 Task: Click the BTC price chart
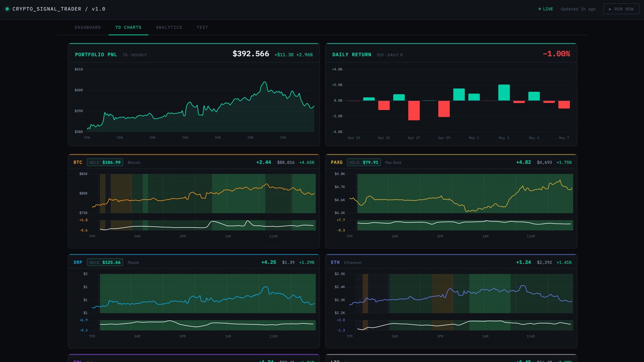tap(204, 193)
